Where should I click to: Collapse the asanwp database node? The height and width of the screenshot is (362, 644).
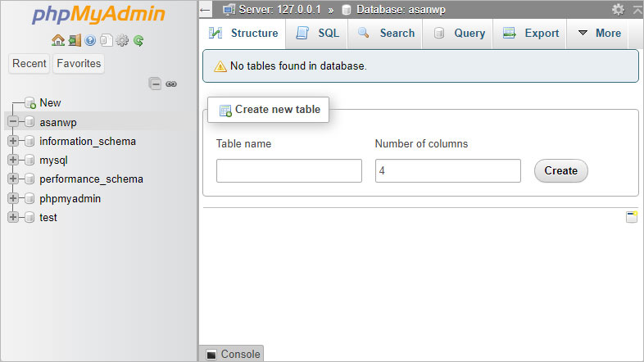13,121
